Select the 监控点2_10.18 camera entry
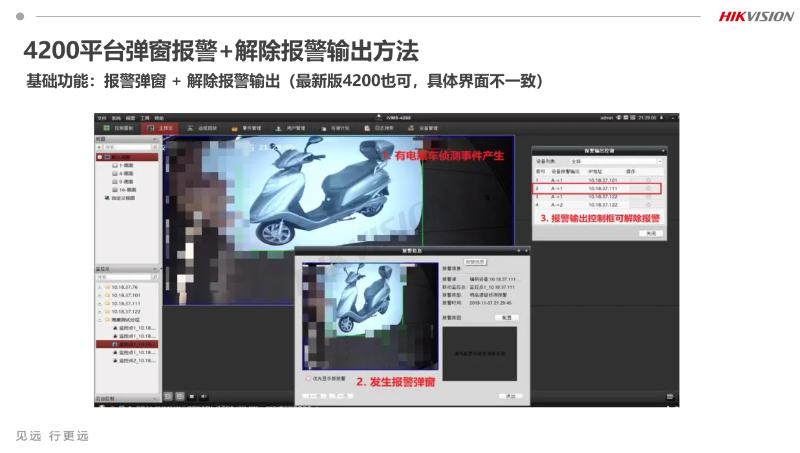The height and width of the screenshot is (453, 800). coord(135,361)
